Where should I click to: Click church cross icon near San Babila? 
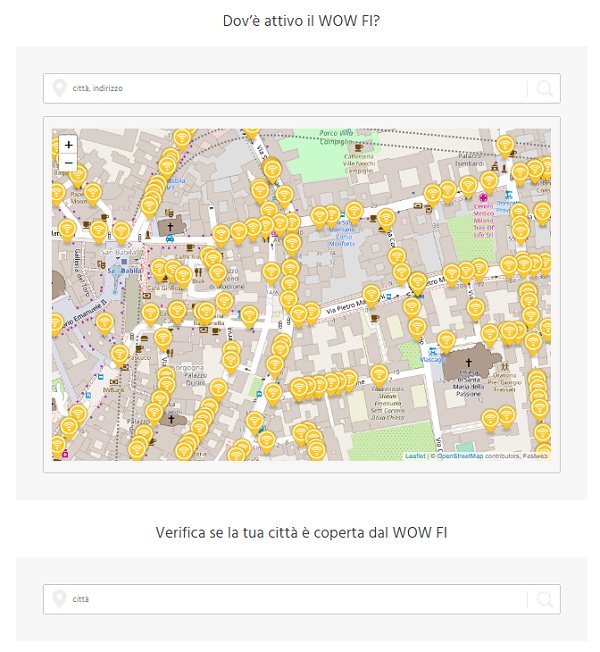pos(170,227)
